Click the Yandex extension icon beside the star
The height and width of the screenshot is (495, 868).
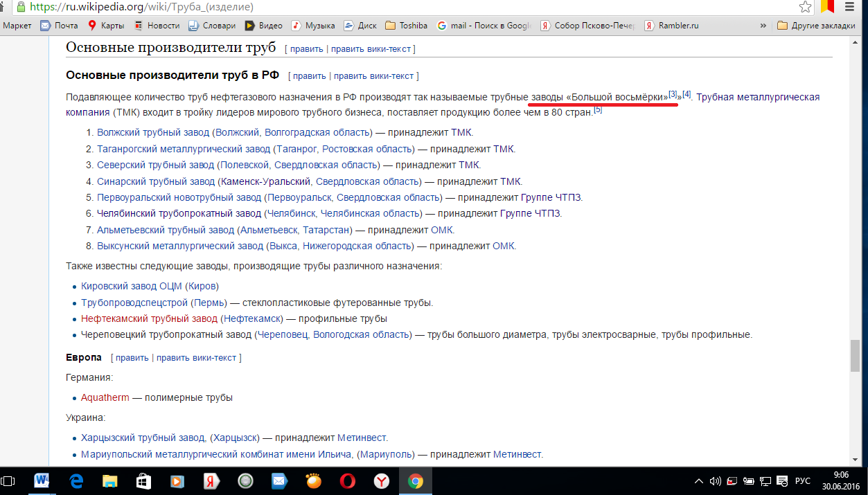(827, 7)
